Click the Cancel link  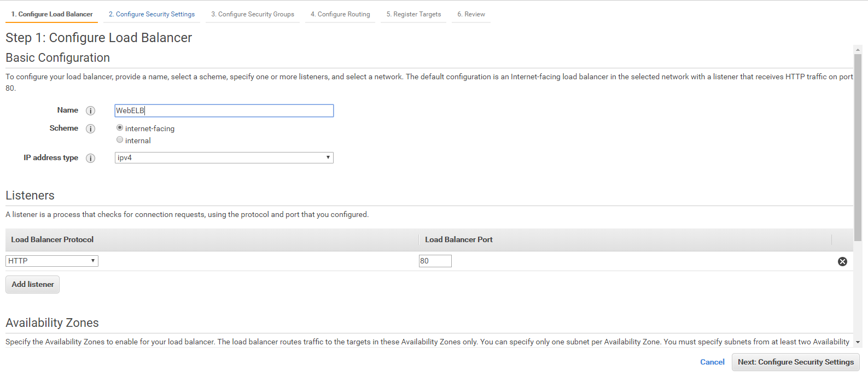(x=712, y=362)
